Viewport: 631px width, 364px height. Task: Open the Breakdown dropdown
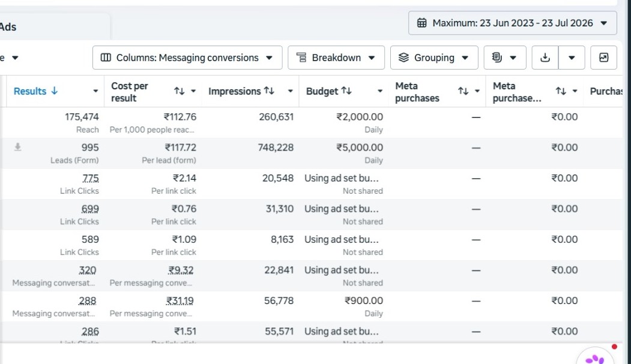click(336, 58)
